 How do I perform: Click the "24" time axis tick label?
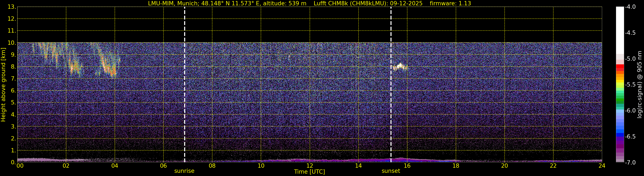(x=602, y=166)
